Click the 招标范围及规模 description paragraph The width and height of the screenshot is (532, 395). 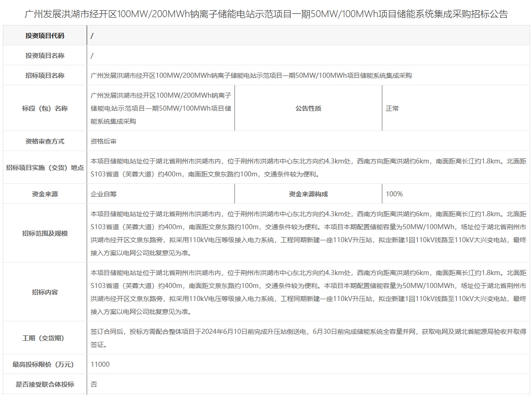308,233
